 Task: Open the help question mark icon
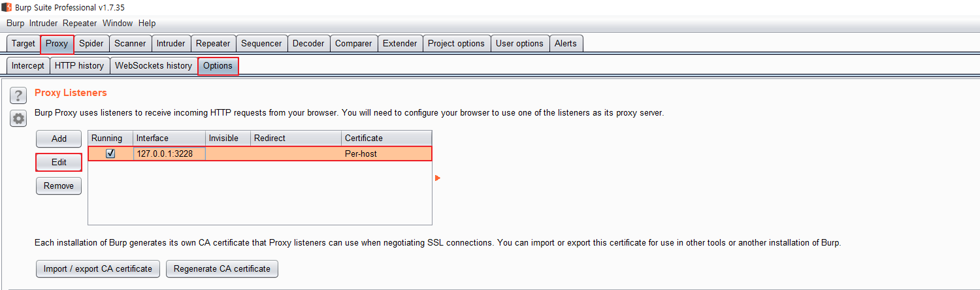[18, 95]
